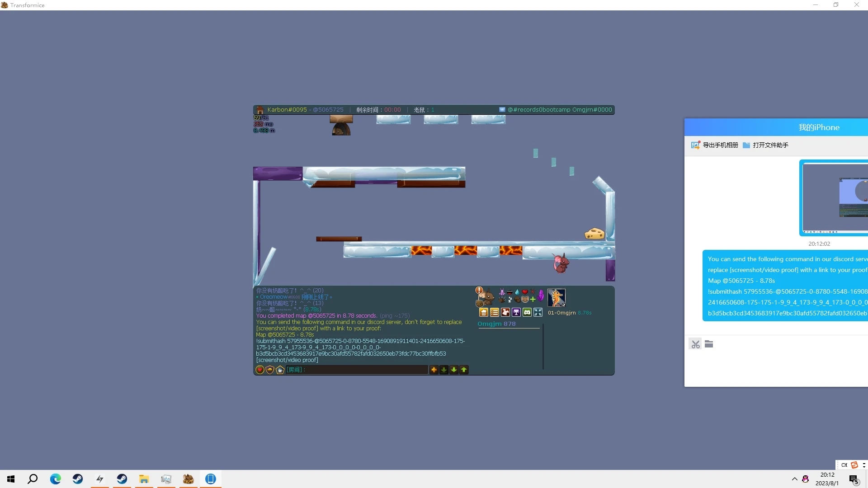This screenshot has height=488, width=868.
Task: Click the orange plus chat button
Action: coord(434,370)
